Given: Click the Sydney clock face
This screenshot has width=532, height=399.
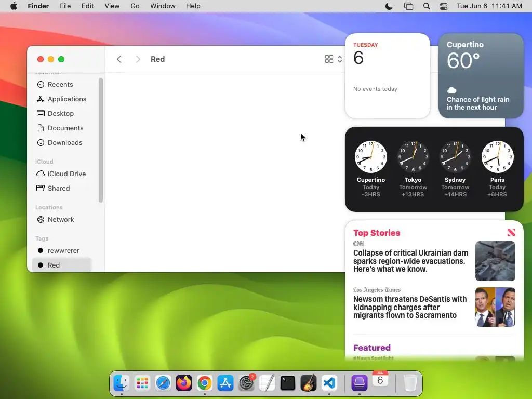Looking at the screenshot, I should pyautogui.click(x=455, y=157).
